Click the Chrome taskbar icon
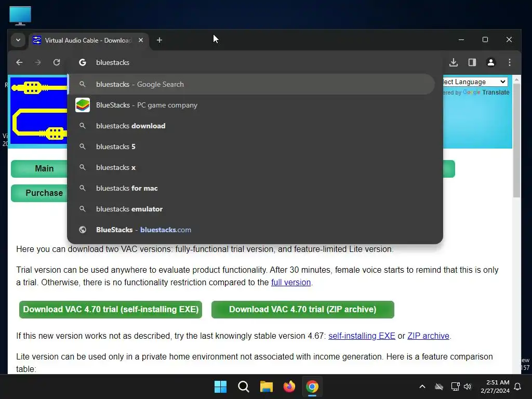Screen dimensions: 532x399 pyautogui.click(x=312, y=387)
